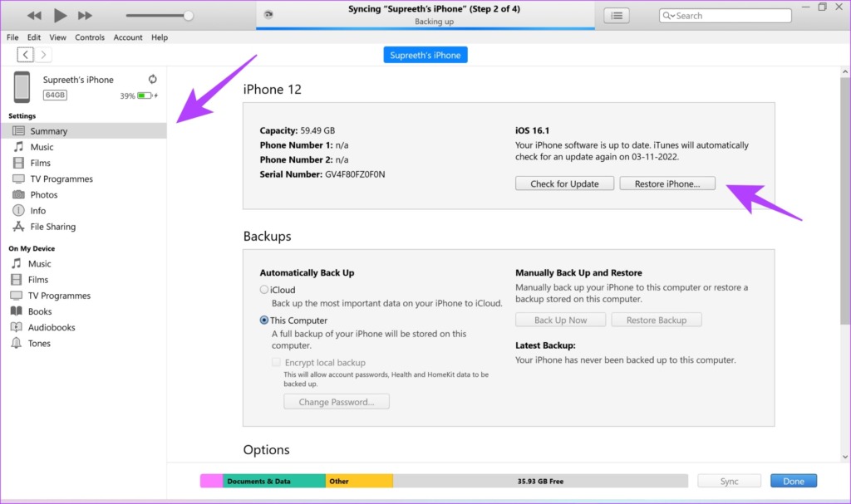The width and height of the screenshot is (851, 504).
Task: Open Books under On My Device
Action: (40, 311)
